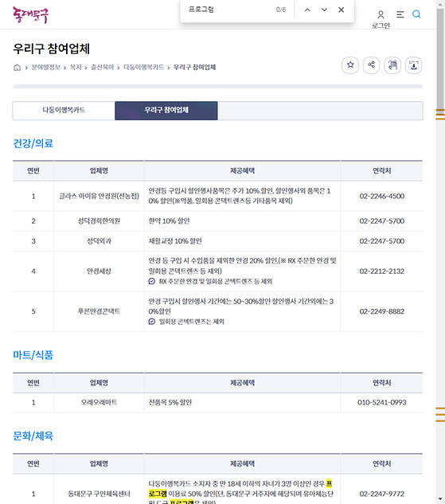Viewport: 445px width, 504px height.
Task: Click phone number 02-2246-4500
Action: [381, 196]
